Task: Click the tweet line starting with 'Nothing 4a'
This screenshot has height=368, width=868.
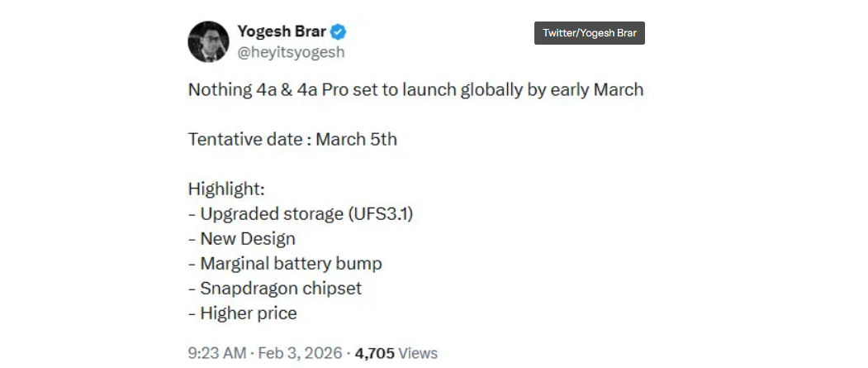Action: [415, 89]
